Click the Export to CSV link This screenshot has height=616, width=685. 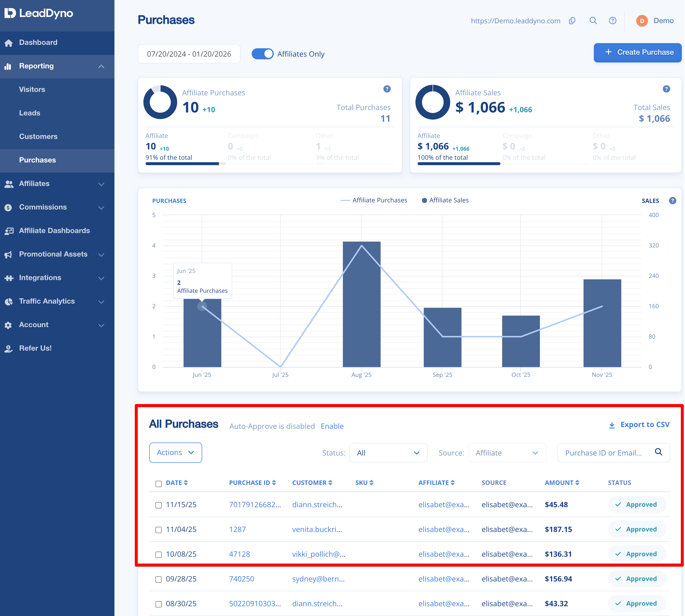coord(639,425)
